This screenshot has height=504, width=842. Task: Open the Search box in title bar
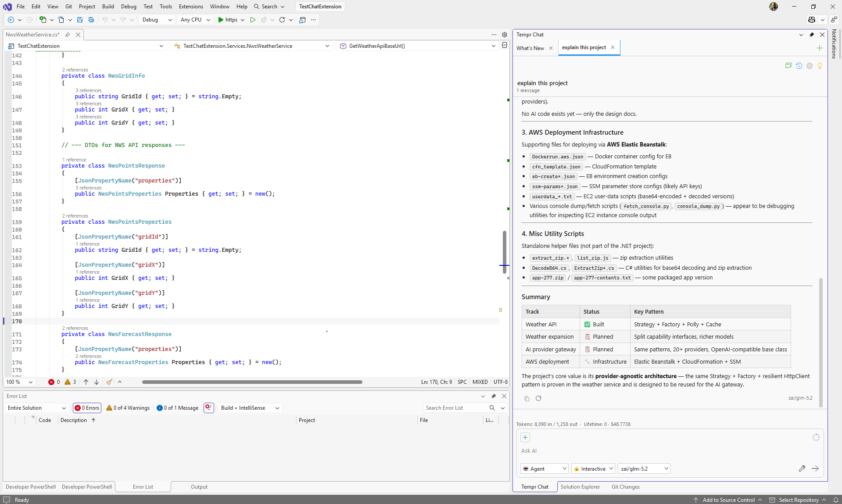(x=269, y=7)
